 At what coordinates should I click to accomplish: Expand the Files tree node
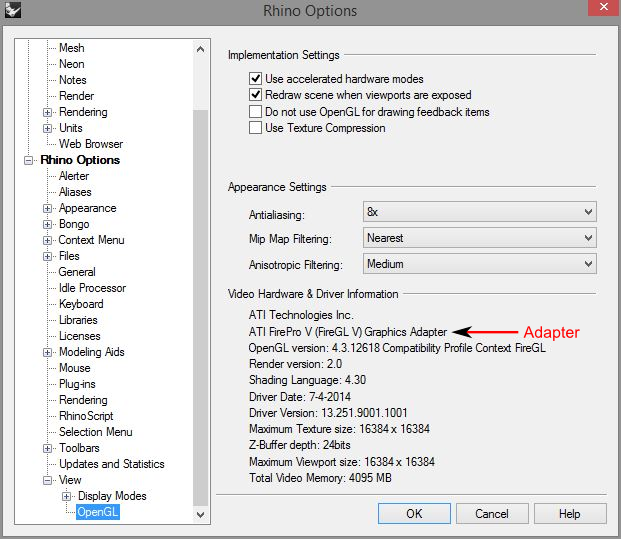coord(47,256)
